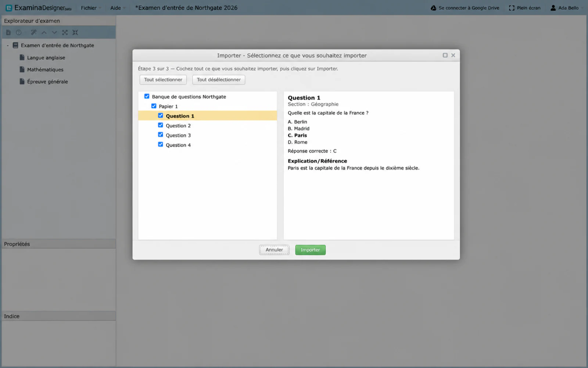Click the Tout désélectionner button
The height and width of the screenshot is (368, 588).
click(219, 79)
